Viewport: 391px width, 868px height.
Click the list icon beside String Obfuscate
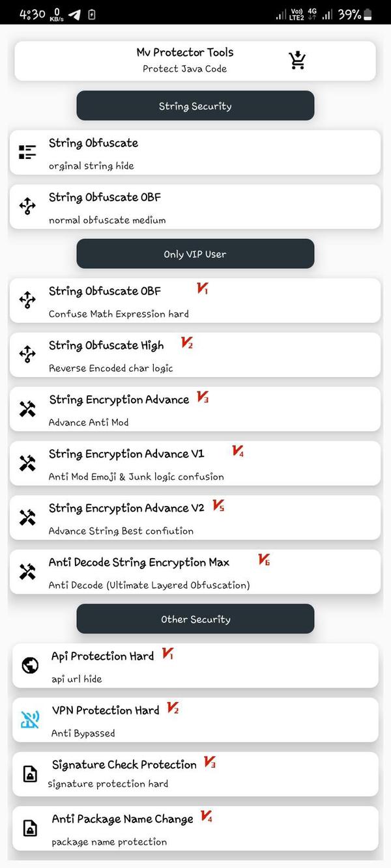coord(27,152)
